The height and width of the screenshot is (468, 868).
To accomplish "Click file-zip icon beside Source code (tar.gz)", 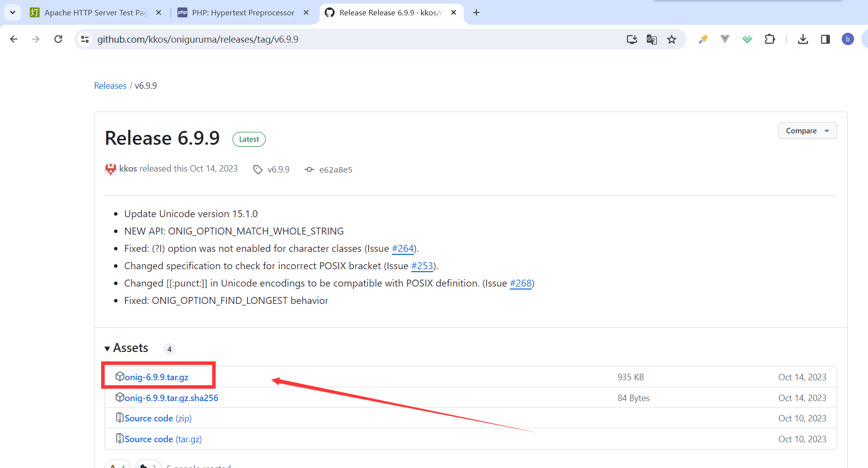I will click(119, 438).
